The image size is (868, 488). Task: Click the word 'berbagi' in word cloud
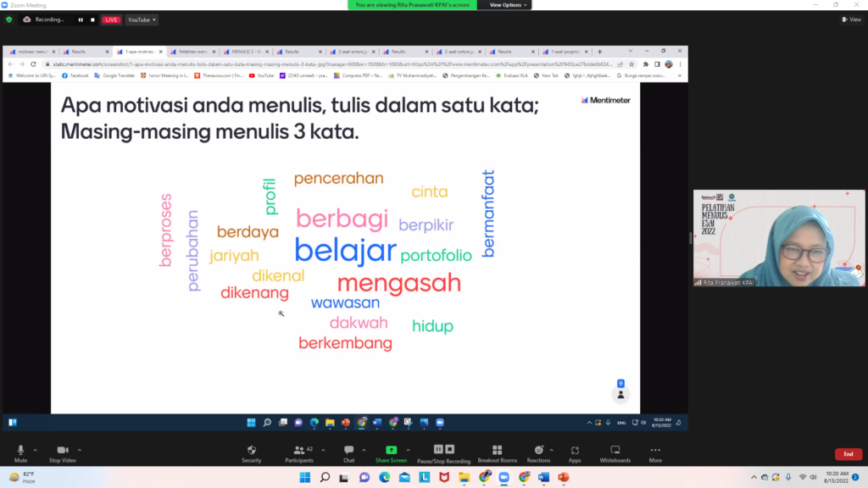click(x=342, y=219)
